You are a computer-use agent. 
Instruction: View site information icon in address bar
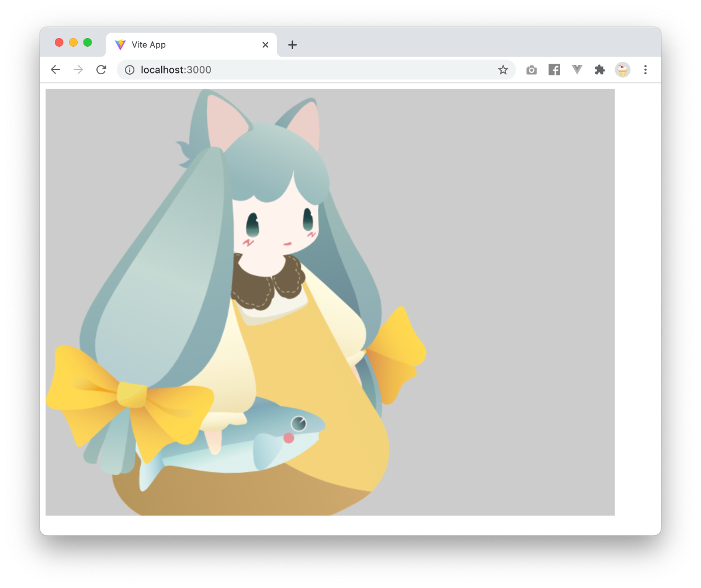(130, 70)
